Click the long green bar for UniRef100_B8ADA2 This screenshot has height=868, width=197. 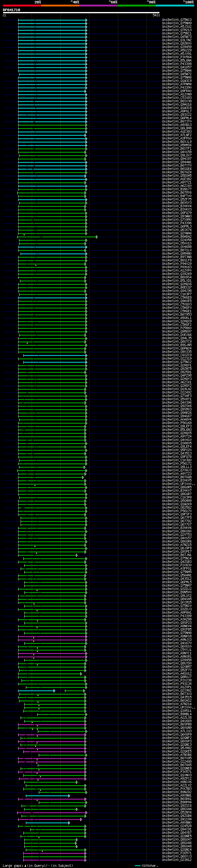click(x=57, y=237)
